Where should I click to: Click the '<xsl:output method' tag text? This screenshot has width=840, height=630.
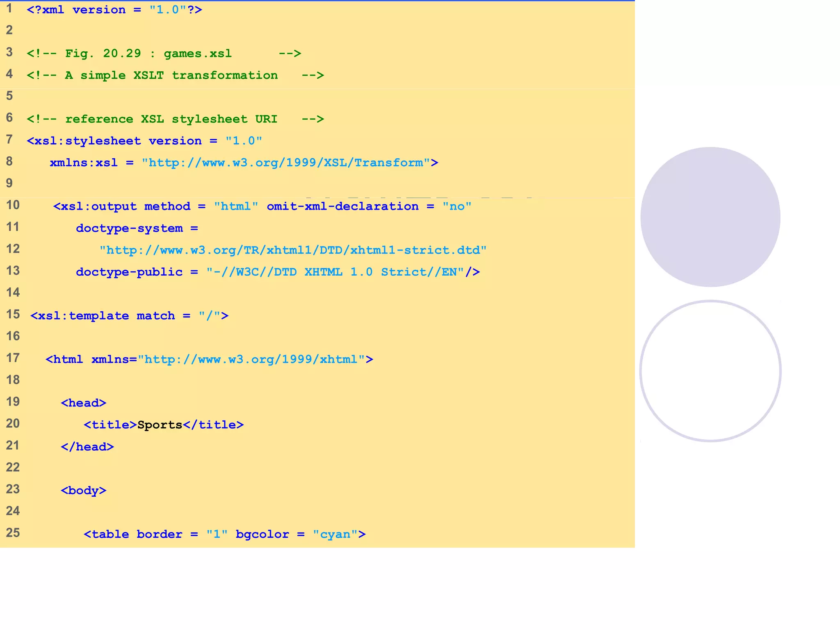click(122, 206)
